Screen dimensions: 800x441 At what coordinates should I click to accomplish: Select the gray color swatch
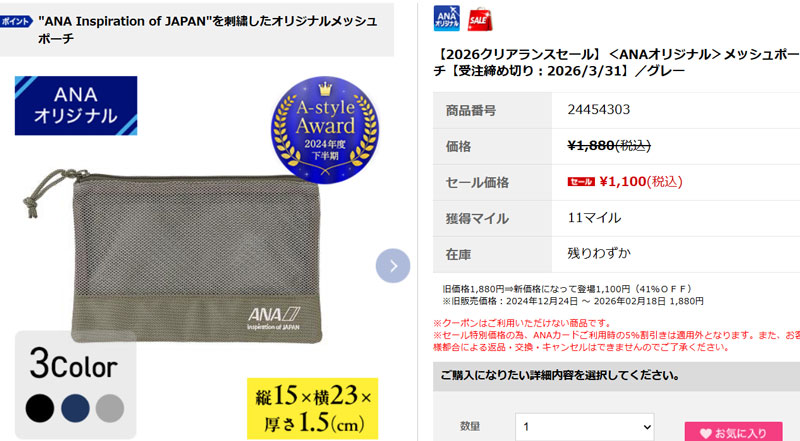pyautogui.click(x=110, y=408)
